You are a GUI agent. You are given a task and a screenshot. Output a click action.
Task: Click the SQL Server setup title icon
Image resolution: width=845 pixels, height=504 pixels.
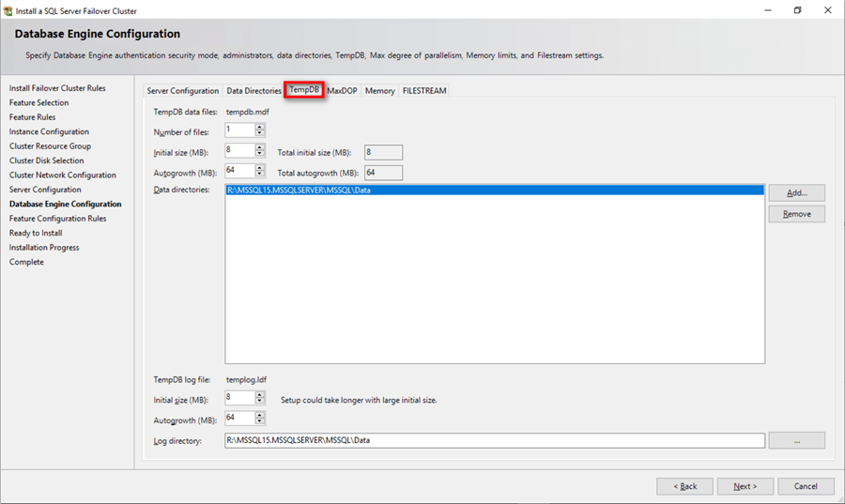coord(8,10)
